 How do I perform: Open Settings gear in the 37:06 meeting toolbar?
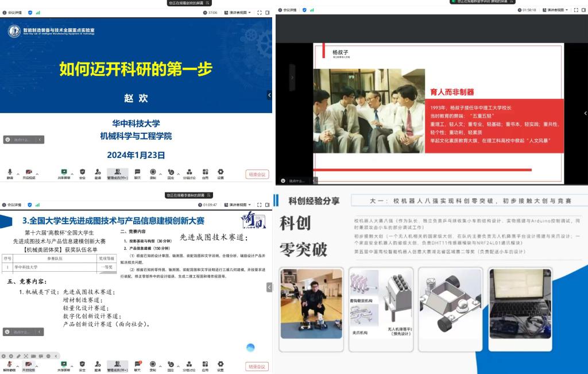pyautogui.click(x=220, y=172)
